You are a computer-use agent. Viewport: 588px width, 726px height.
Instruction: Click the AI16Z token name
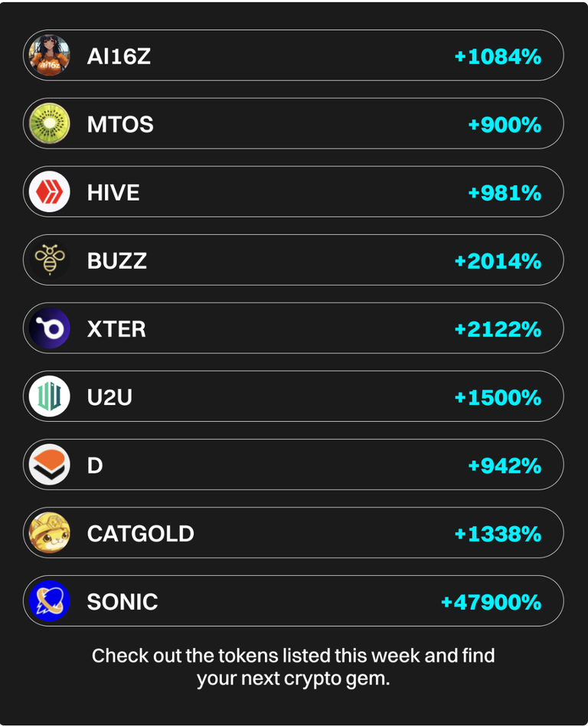[119, 57]
